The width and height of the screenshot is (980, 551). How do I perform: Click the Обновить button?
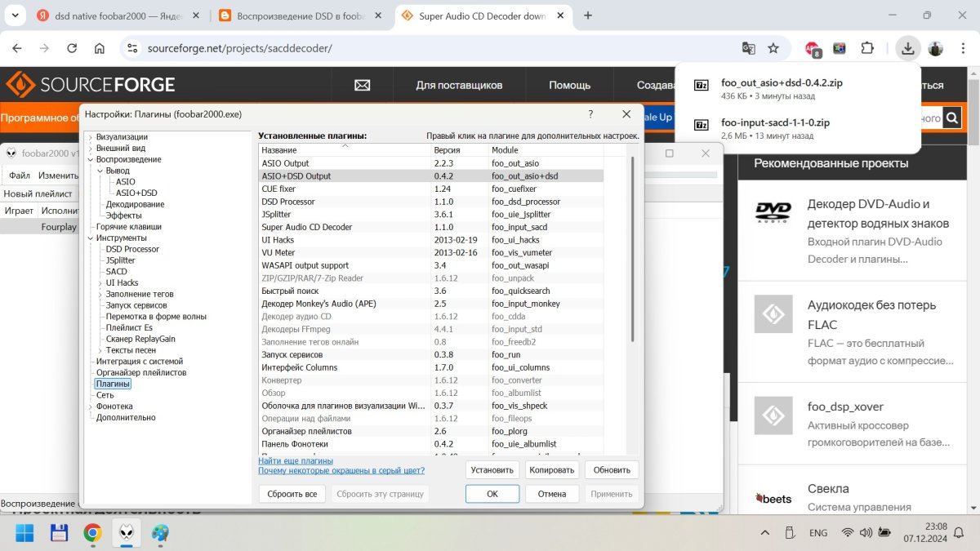point(612,470)
